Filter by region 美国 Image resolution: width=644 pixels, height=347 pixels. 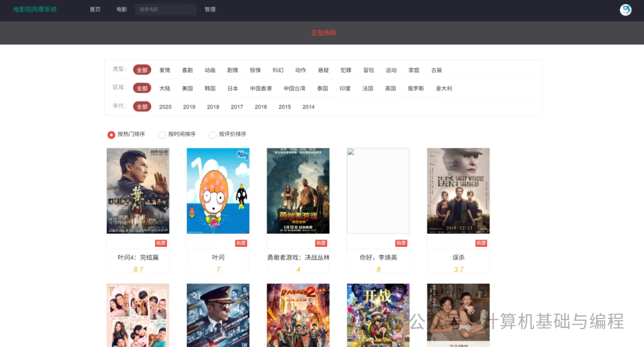(187, 88)
